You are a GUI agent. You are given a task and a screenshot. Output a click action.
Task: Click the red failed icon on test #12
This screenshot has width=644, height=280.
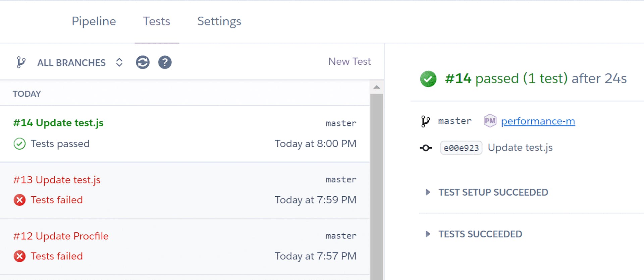19,256
